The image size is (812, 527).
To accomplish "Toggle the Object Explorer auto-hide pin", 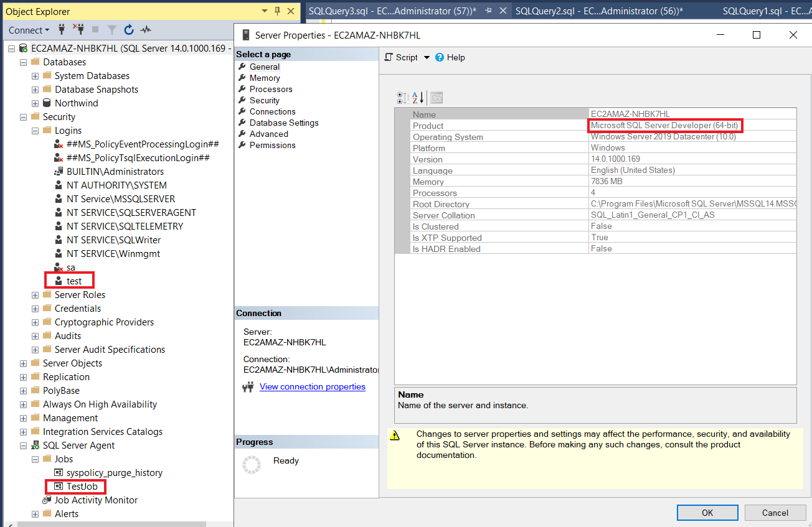I will 277,11.
